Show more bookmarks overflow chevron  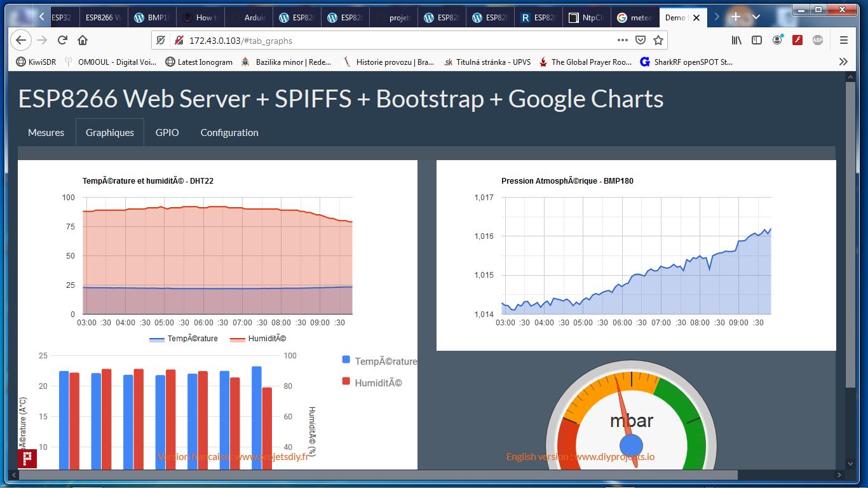pos(843,62)
